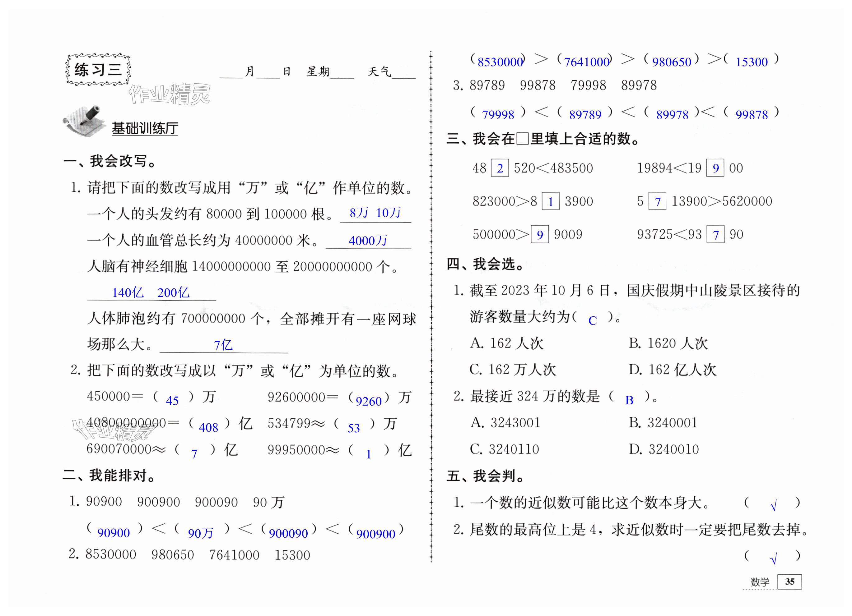Select option A. 162 人次
The width and height of the screenshot is (852, 616).
[506, 343]
